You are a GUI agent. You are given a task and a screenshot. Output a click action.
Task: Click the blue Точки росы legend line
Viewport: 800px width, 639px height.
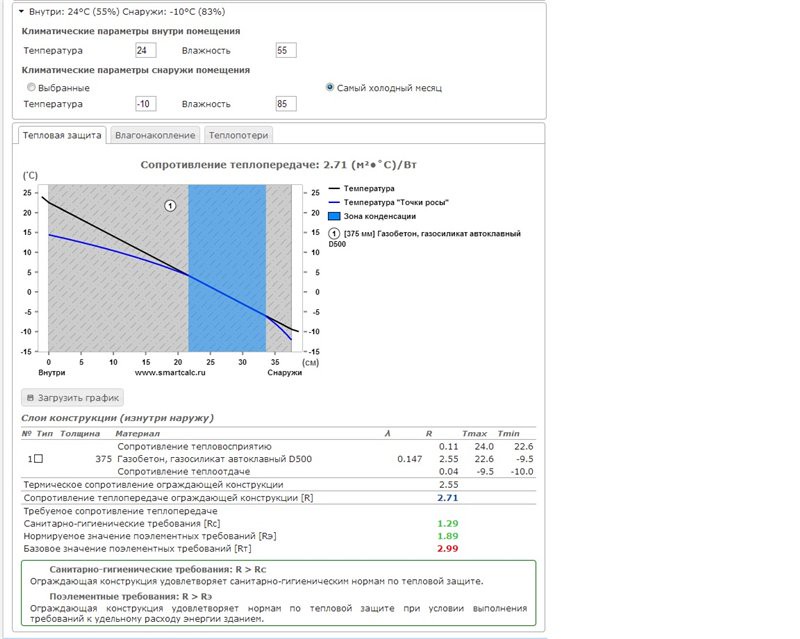pyautogui.click(x=334, y=203)
